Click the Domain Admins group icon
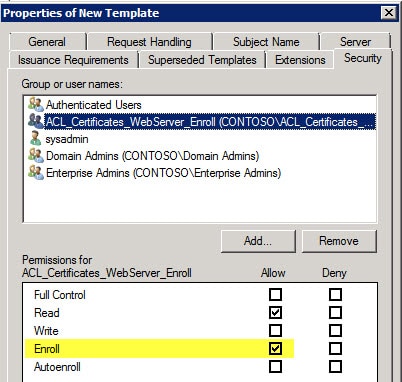The width and height of the screenshot is (402, 382). pyautogui.click(x=36, y=156)
